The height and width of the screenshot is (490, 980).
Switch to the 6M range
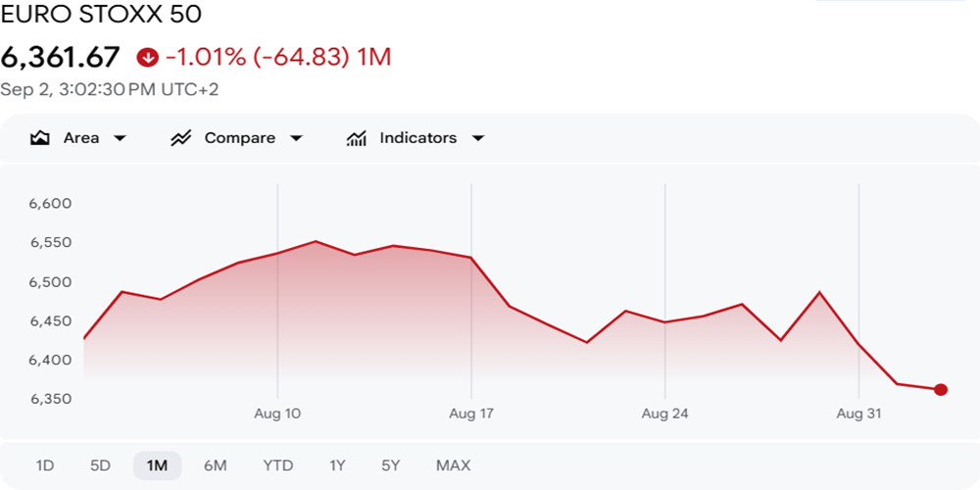point(215,465)
